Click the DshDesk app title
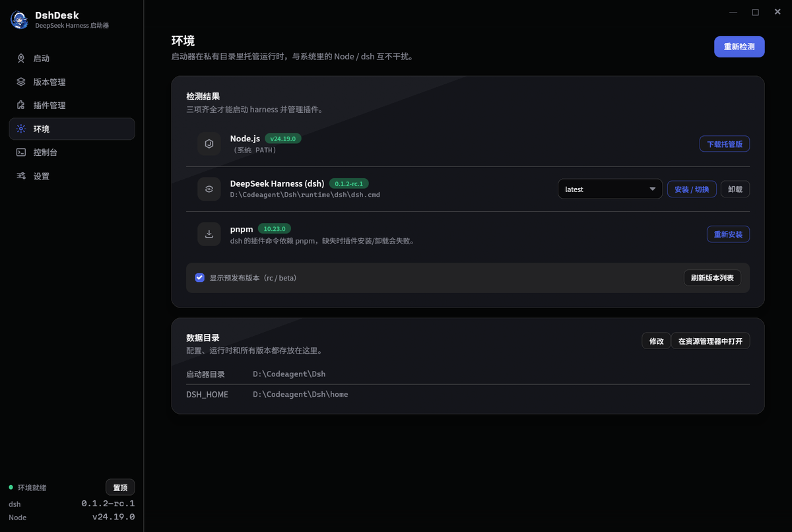The width and height of the screenshot is (792, 532). pos(57,15)
